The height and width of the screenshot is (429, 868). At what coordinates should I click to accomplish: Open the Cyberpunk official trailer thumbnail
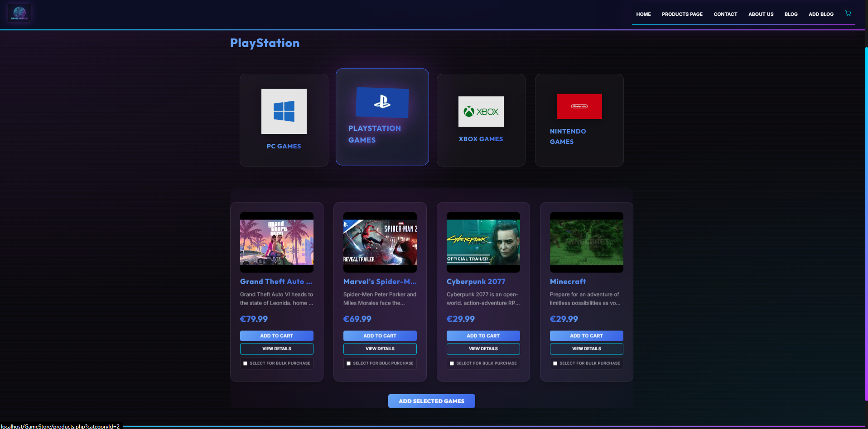(483, 243)
